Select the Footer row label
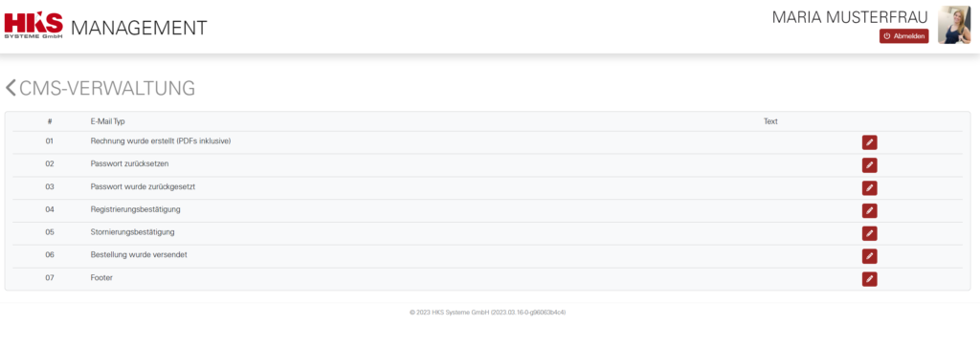The image size is (980, 346). (x=101, y=277)
